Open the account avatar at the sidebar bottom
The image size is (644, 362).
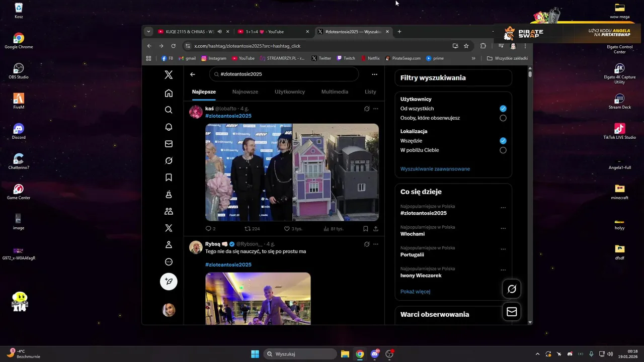pos(169,310)
